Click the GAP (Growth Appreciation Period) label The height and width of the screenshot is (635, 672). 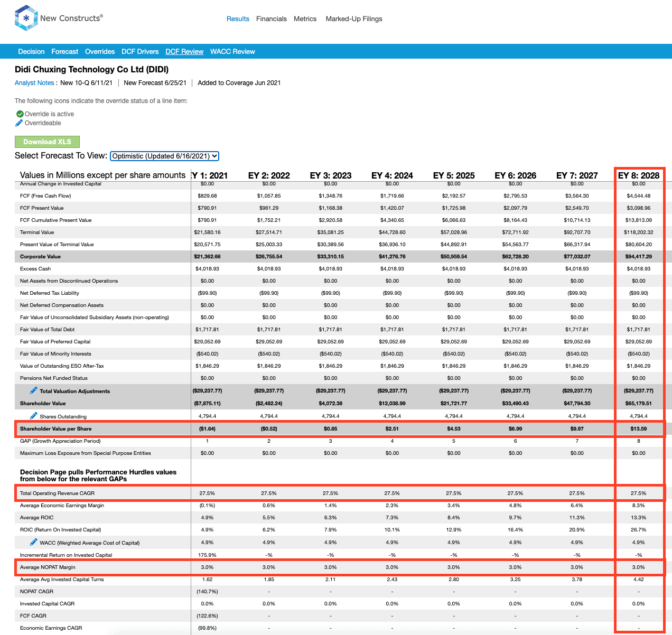pyautogui.click(x=60, y=441)
